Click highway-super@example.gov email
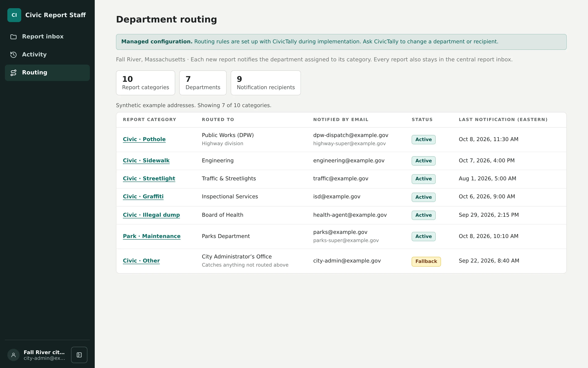 (349, 143)
